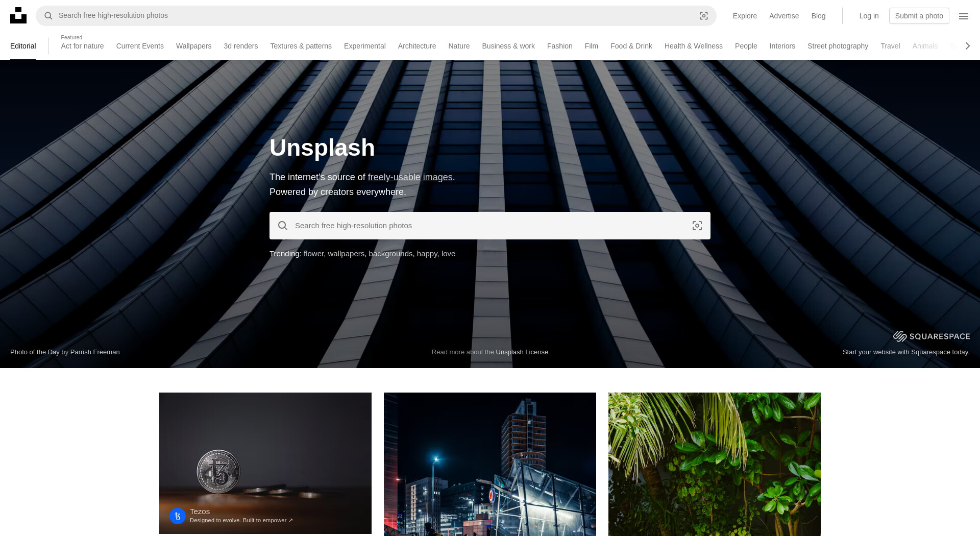Select the Editorial tab
The width and height of the screenshot is (980, 536).
click(x=23, y=46)
